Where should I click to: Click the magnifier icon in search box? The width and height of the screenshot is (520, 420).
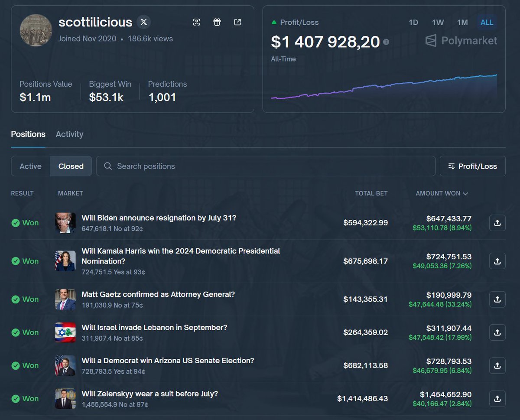tap(108, 166)
